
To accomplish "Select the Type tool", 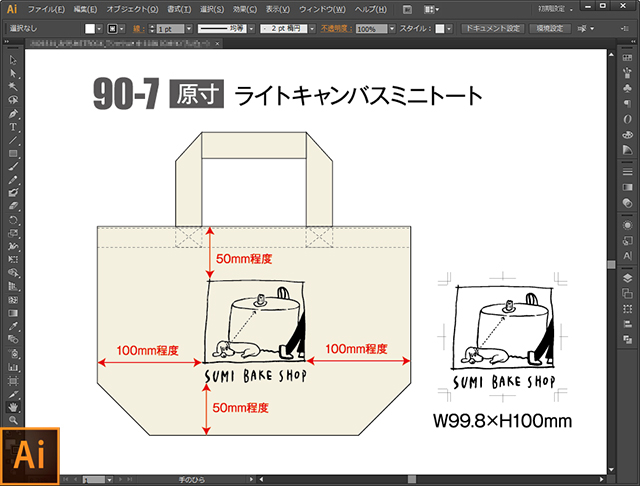I will point(13,127).
